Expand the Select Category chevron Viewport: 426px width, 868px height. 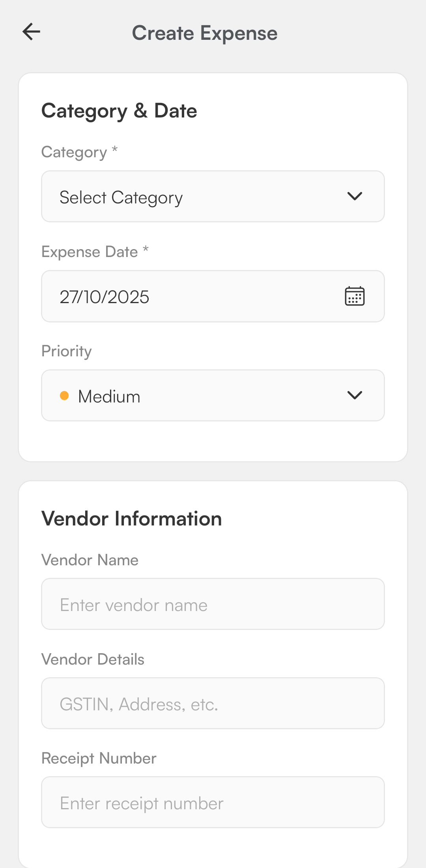pyautogui.click(x=355, y=196)
